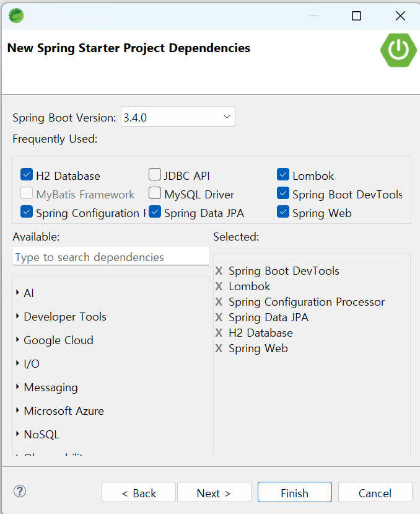
Task: Remove Spring Boot DevTools using its X icon
Action: (219, 271)
